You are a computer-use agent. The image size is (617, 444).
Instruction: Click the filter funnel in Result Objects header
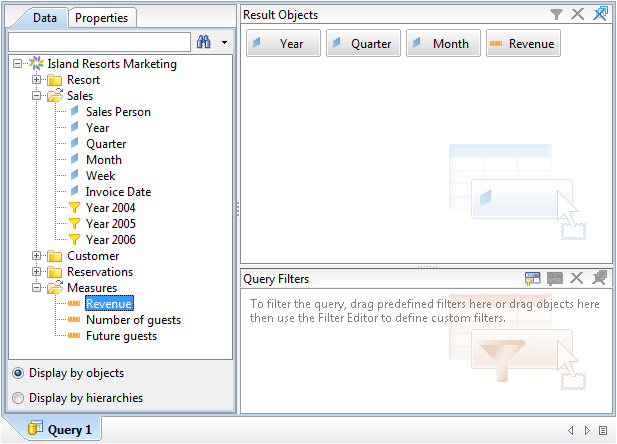[x=556, y=14]
